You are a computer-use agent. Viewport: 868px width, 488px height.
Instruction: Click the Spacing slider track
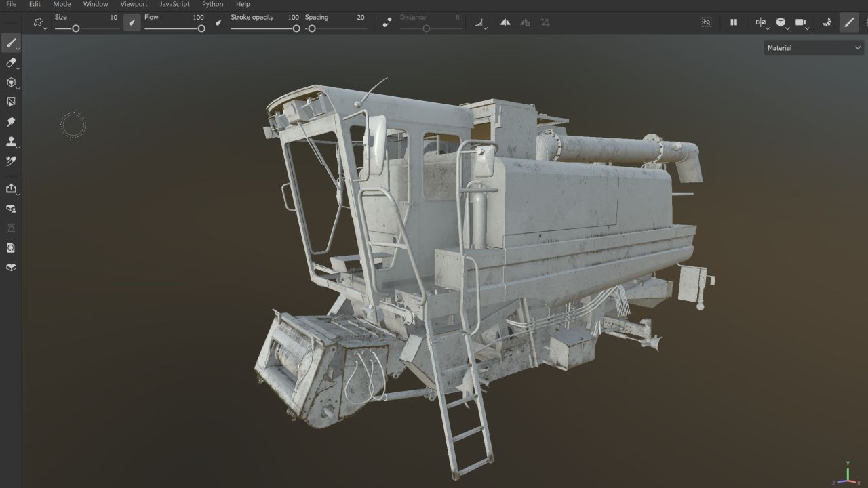[336, 28]
